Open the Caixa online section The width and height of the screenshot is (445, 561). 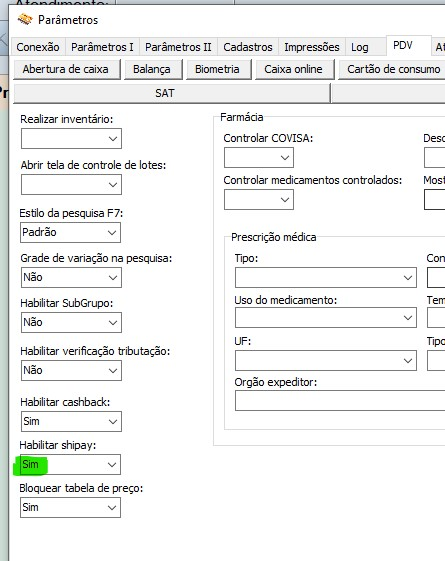tap(294, 69)
